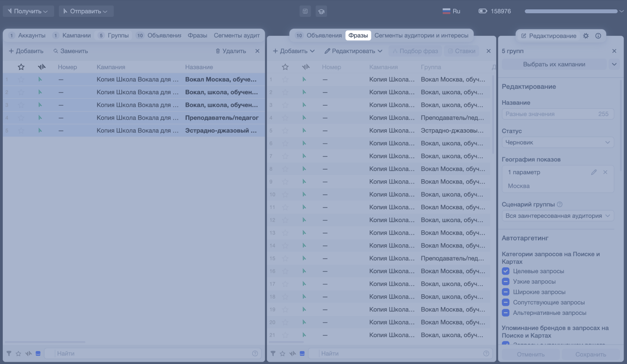627x364 pixels.
Task: Open the Ru language selector
Action: tap(452, 11)
